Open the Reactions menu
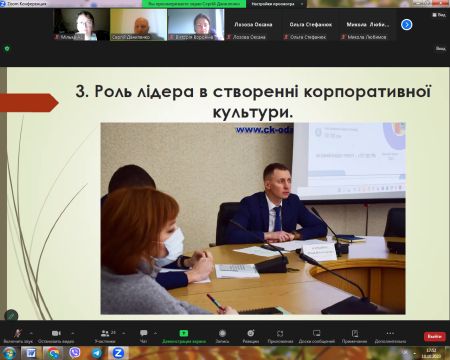The height and width of the screenshot is (360, 450). pyautogui.click(x=251, y=333)
